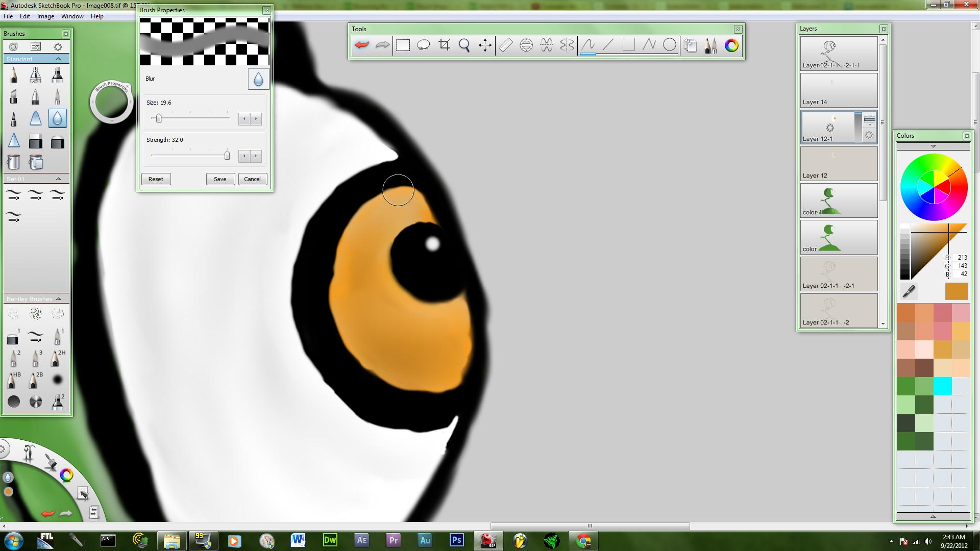Select the Paintbrush in Standard set
The width and height of the screenshot is (980, 551).
(x=58, y=96)
